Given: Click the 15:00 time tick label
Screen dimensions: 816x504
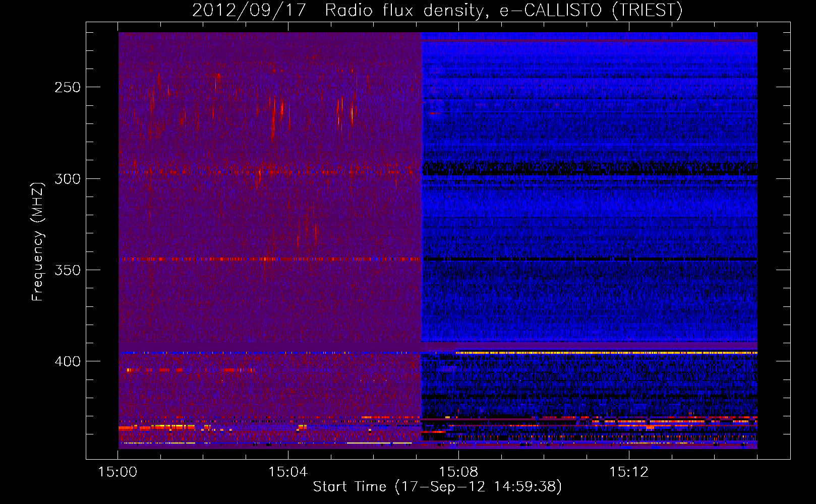Looking at the screenshot, I should (x=118, y=472).
